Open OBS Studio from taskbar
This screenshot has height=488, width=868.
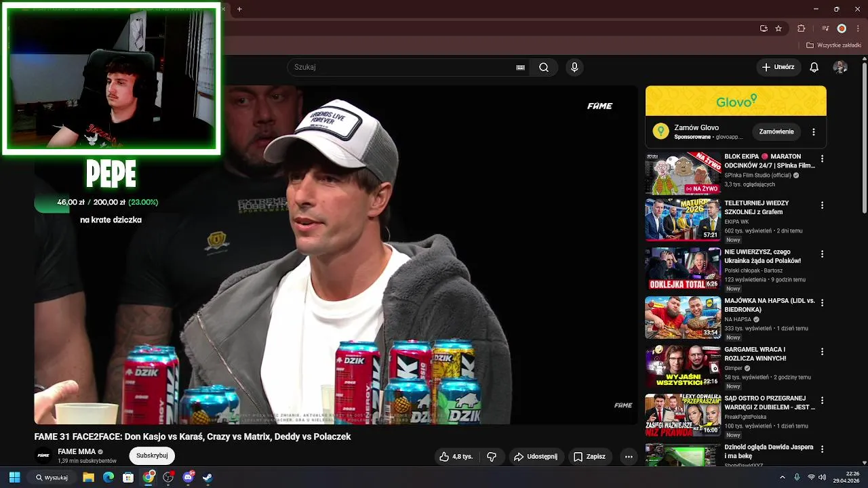pos(168,477)
